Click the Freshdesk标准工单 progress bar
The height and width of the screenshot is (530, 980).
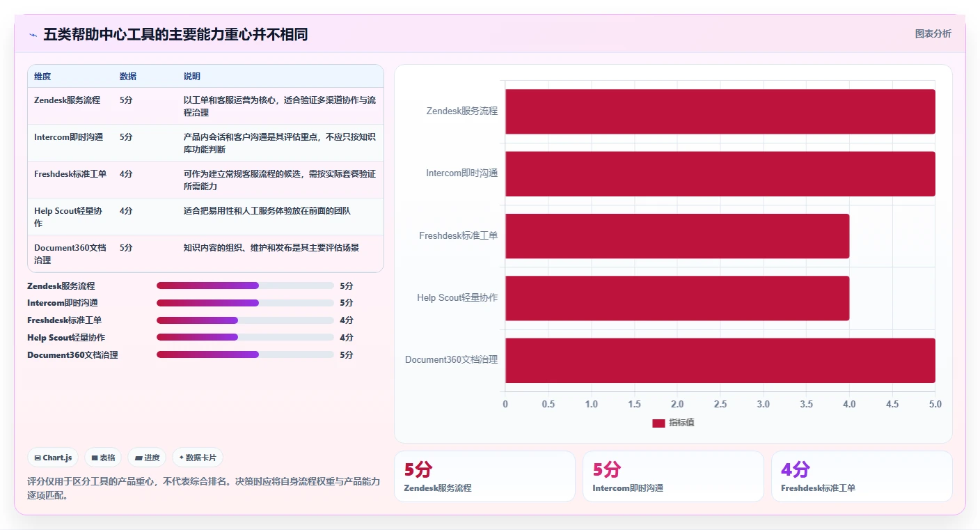(245, 320)
